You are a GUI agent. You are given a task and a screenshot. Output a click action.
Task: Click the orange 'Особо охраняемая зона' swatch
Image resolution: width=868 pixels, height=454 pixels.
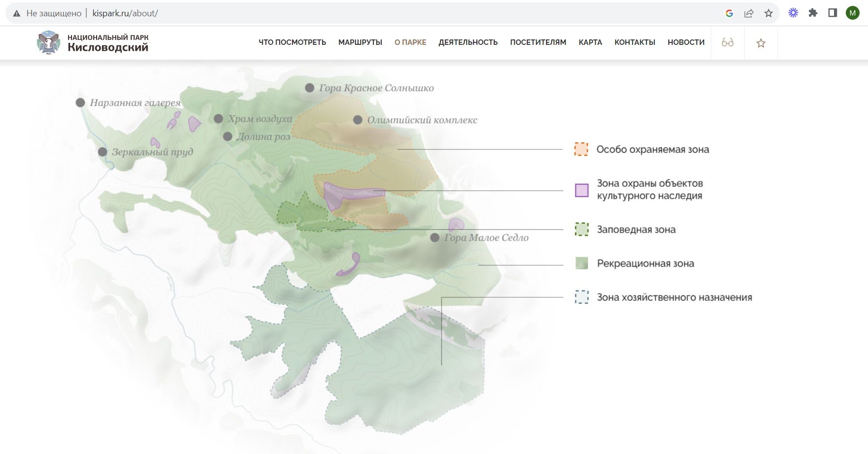point(581,149)
